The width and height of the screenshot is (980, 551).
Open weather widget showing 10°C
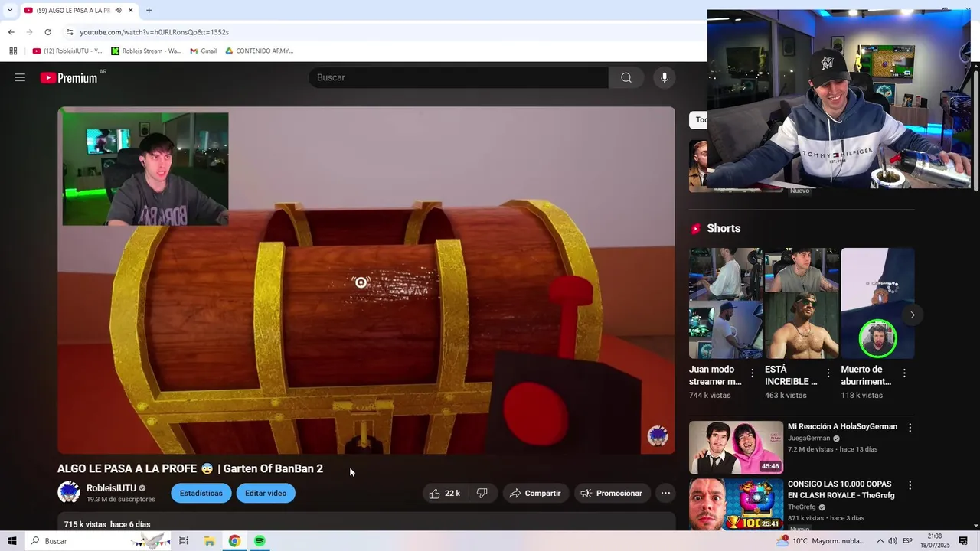tap(821, 541)
